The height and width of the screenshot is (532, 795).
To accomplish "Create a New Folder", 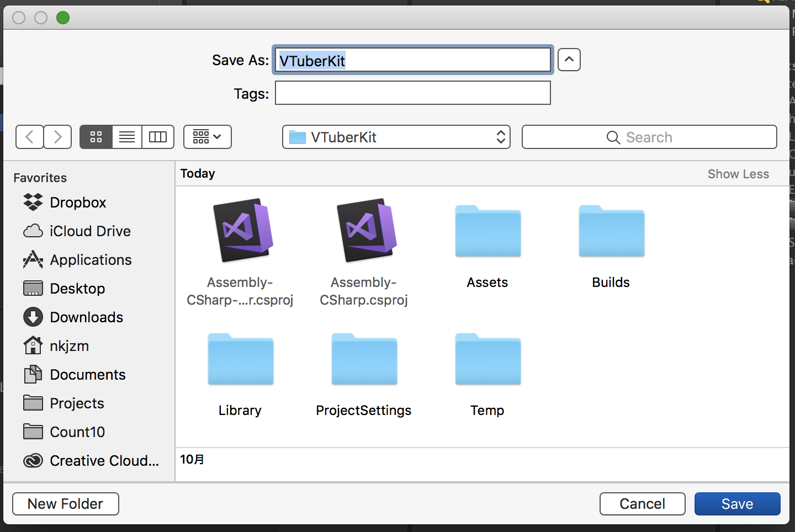I will tap(66, 504).
